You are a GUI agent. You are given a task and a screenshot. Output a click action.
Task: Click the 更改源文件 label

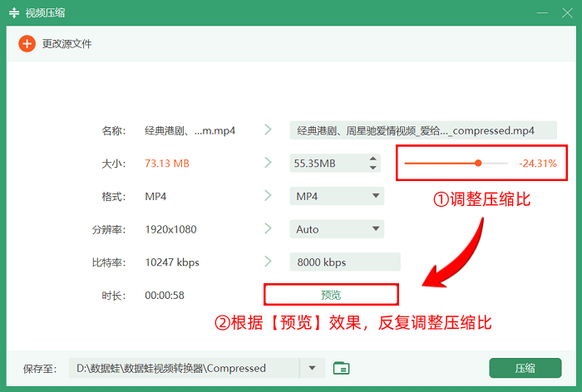click(67, 44)
